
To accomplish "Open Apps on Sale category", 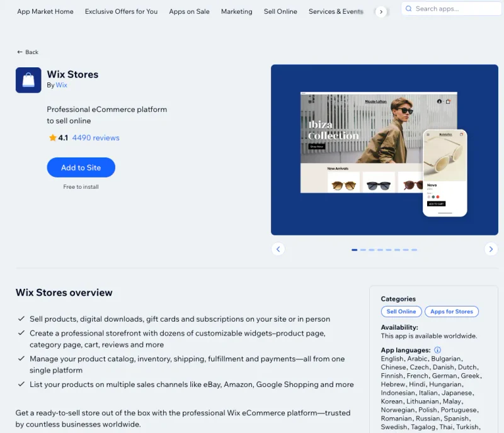I will [x=190, y=11].
